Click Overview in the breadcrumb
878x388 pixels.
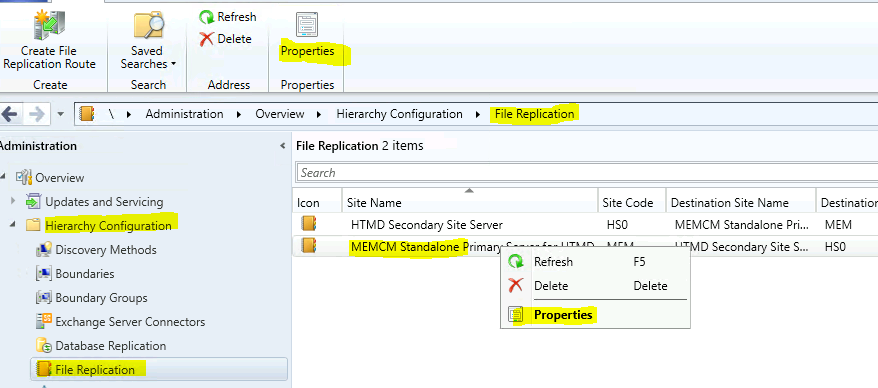[x=279, y=114]
